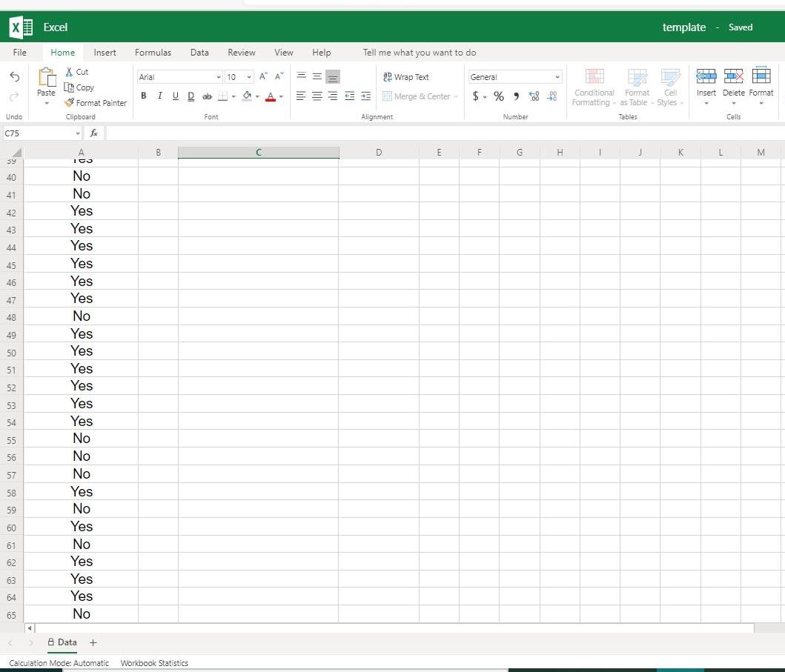Align text right
785x672 pixels.
tap(332, 96)
